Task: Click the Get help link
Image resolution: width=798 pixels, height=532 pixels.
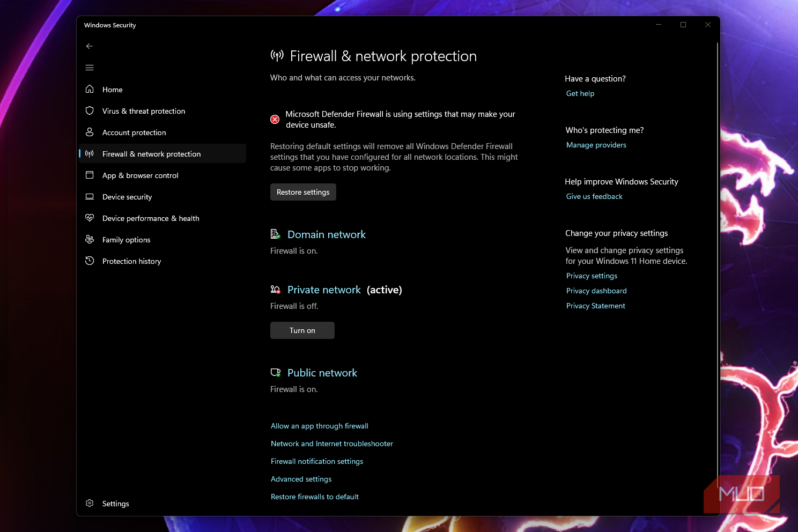Action: click(x=580, y=93)
